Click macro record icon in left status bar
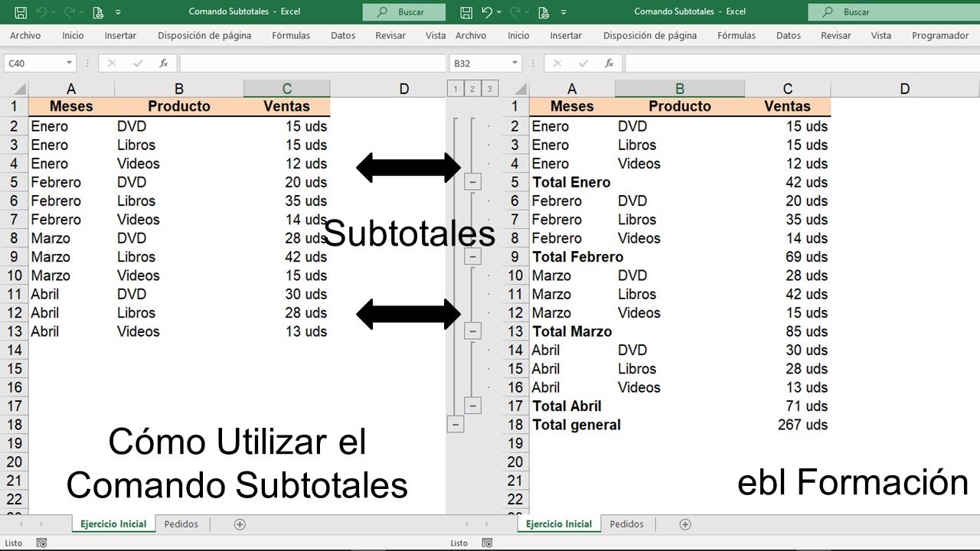Screen dimensions: 980x551 41,543
